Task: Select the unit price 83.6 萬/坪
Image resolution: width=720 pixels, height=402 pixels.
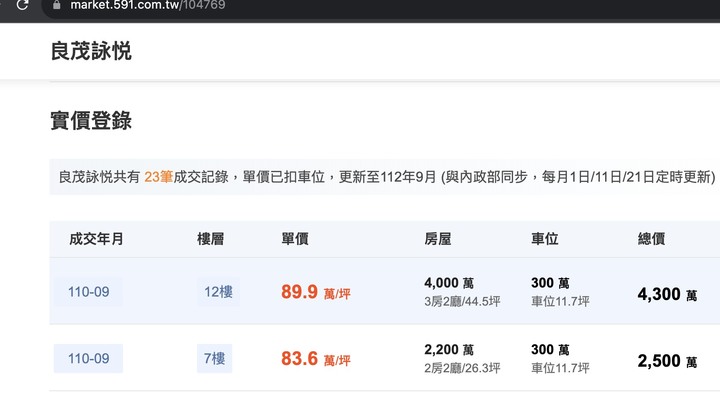Action: [x=316, y=359]
